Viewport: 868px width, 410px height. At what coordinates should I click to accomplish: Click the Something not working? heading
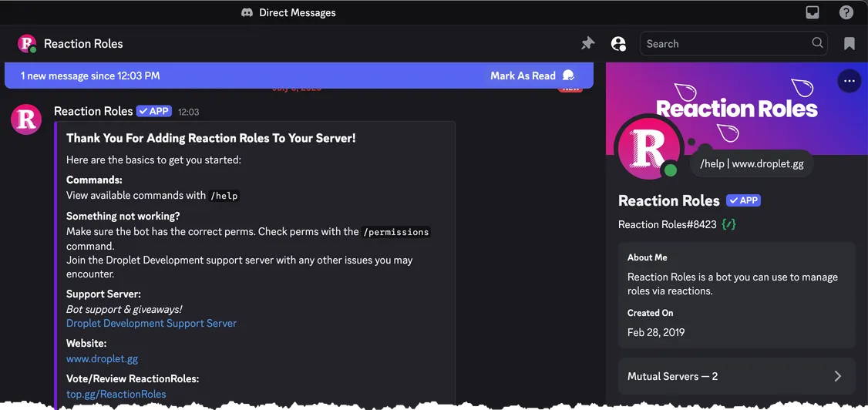pos(123,216)
